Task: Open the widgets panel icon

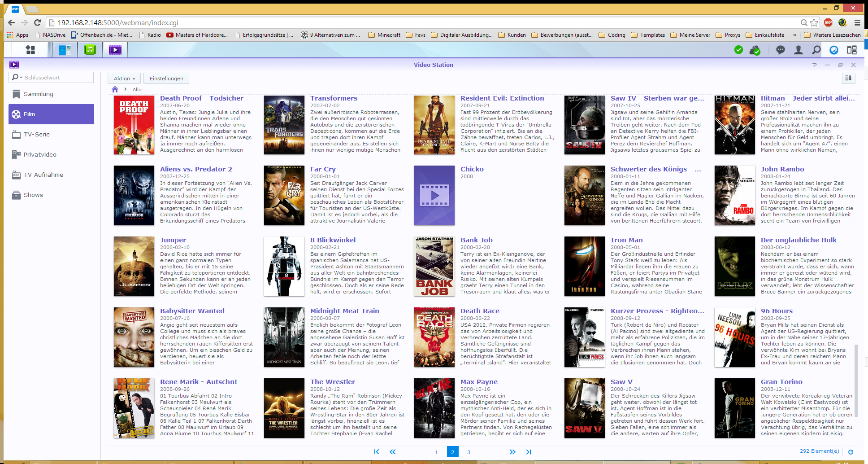Action: point(852,50)
